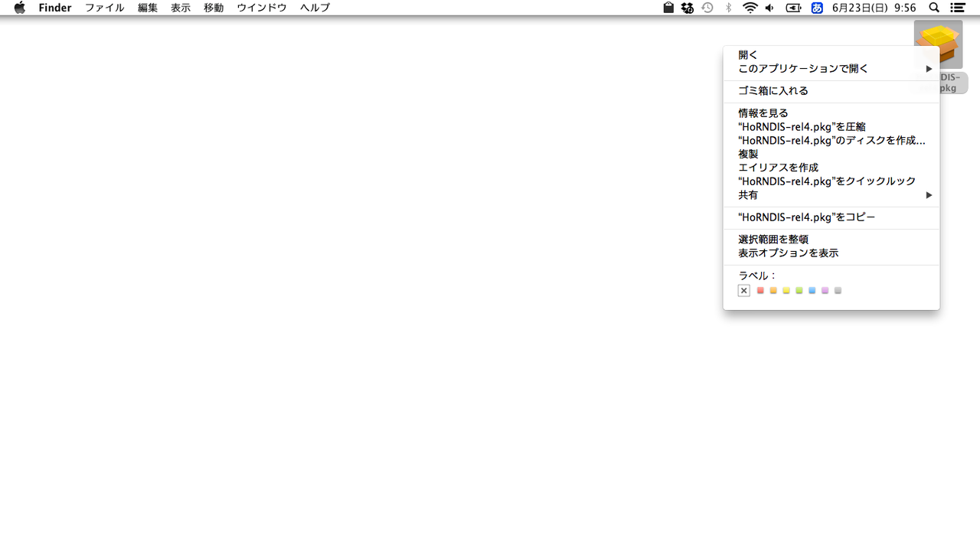Choose ゴミ箱に入れる to trash the file
Viewport: 980px width, 551px height.
coord(831,91)
